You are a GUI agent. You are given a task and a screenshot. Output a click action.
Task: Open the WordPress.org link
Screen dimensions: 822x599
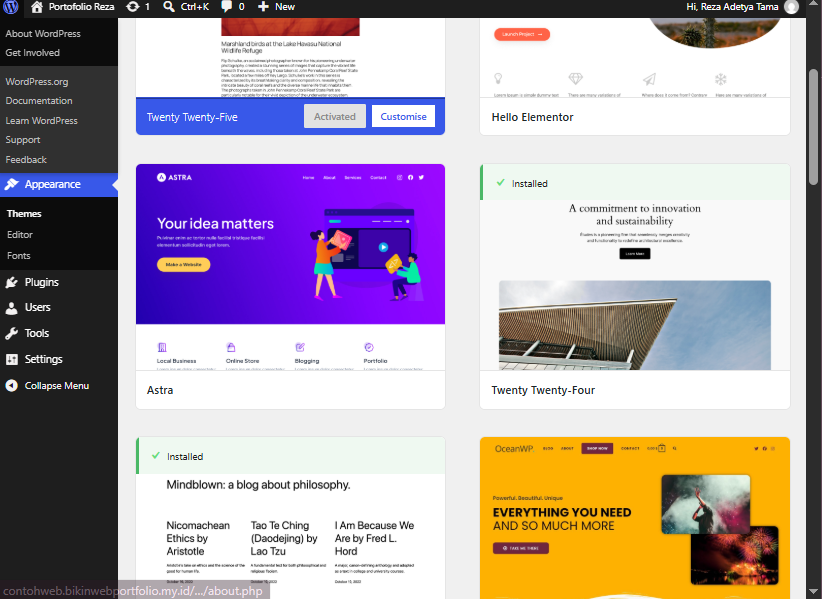pos(37,82)
